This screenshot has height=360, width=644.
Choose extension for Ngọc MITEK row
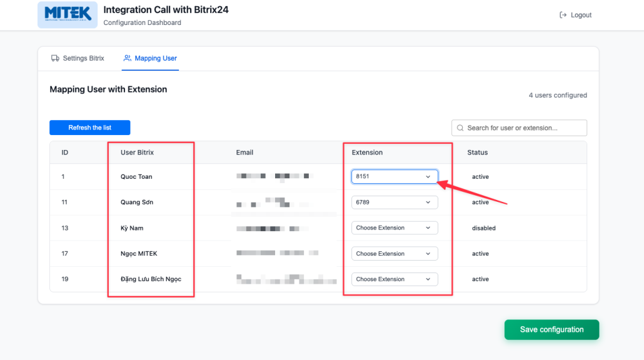pos(395,254)
